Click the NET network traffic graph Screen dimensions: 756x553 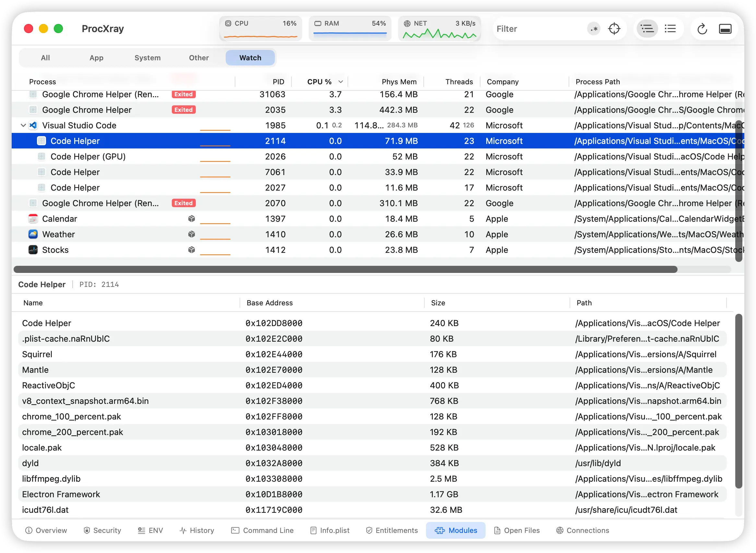(x=440, y=28)
